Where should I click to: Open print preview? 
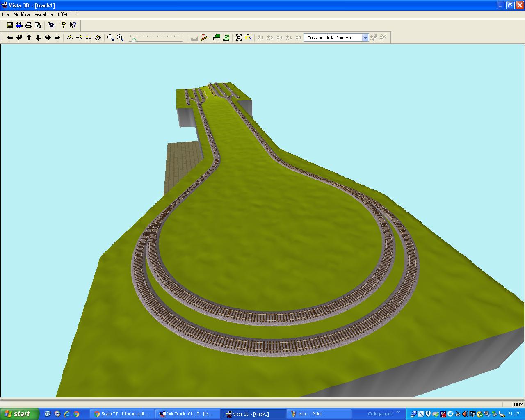click(38, 25)
